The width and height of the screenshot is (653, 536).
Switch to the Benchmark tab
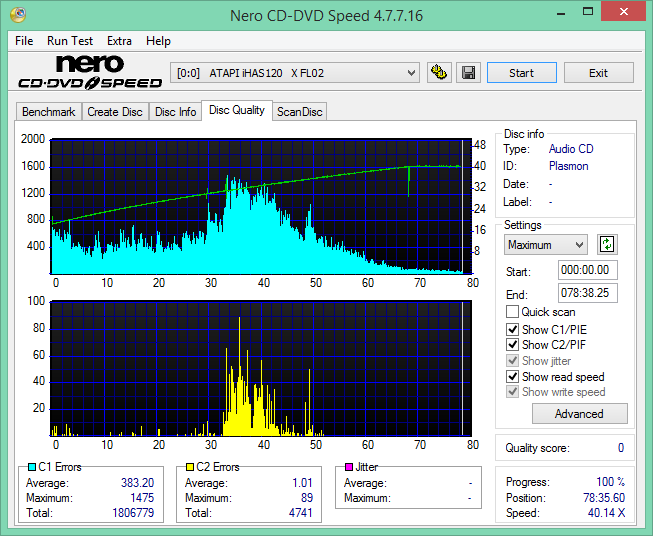coord(49,112)
